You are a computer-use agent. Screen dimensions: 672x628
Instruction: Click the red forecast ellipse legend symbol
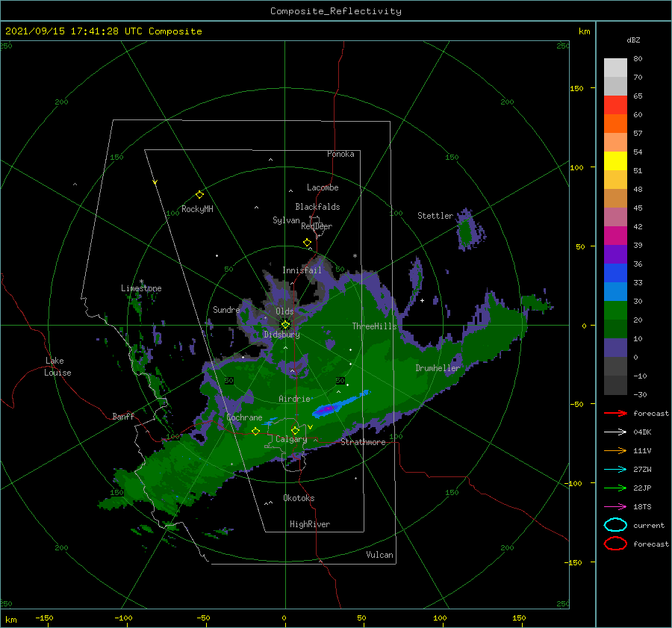click(x=615, y=544)
